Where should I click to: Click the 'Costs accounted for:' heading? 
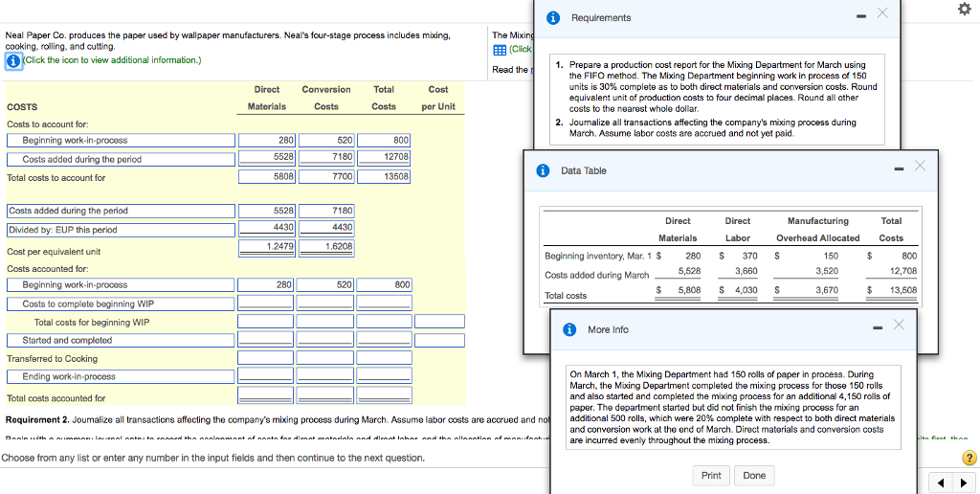48,268
